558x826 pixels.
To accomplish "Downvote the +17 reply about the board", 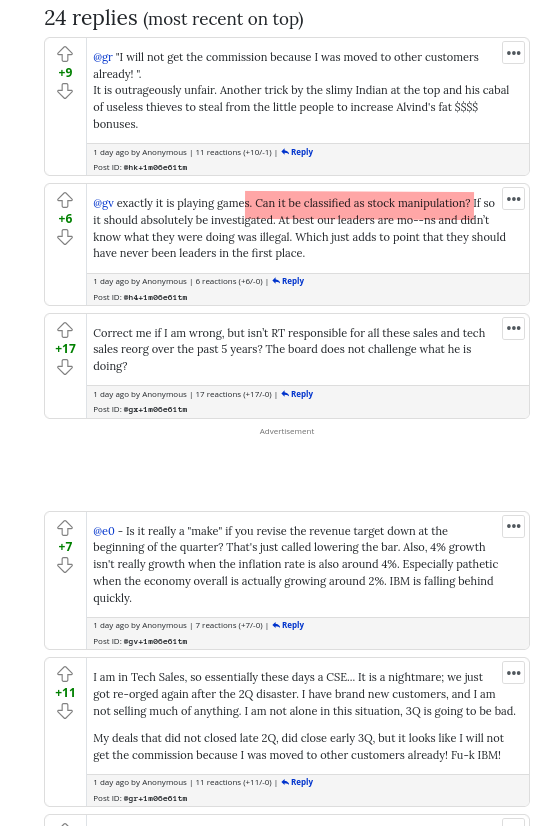I will [65, 367].
